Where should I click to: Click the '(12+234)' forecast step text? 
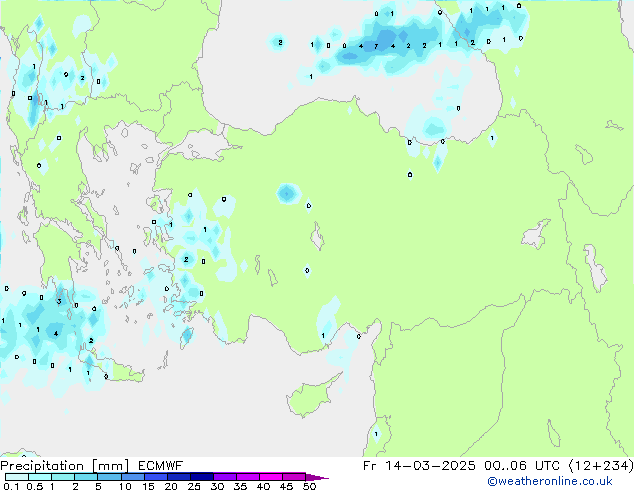point(601,466)
